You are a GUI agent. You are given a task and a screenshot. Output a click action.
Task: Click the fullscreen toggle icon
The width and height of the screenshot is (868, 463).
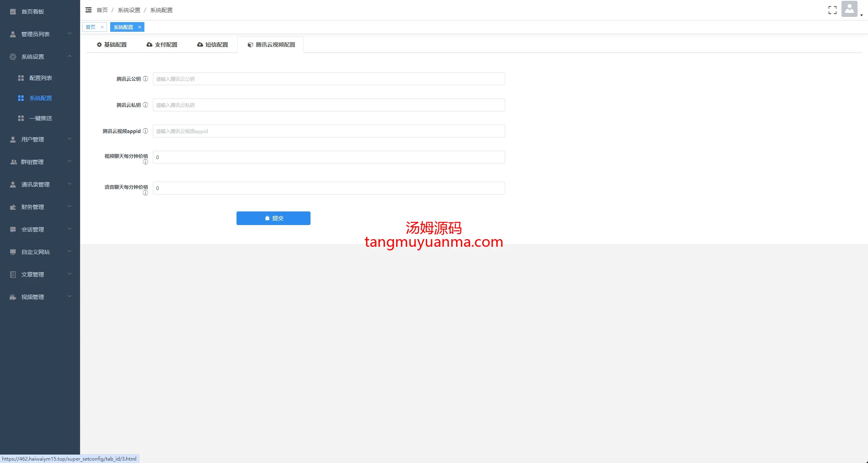(832, 10)
